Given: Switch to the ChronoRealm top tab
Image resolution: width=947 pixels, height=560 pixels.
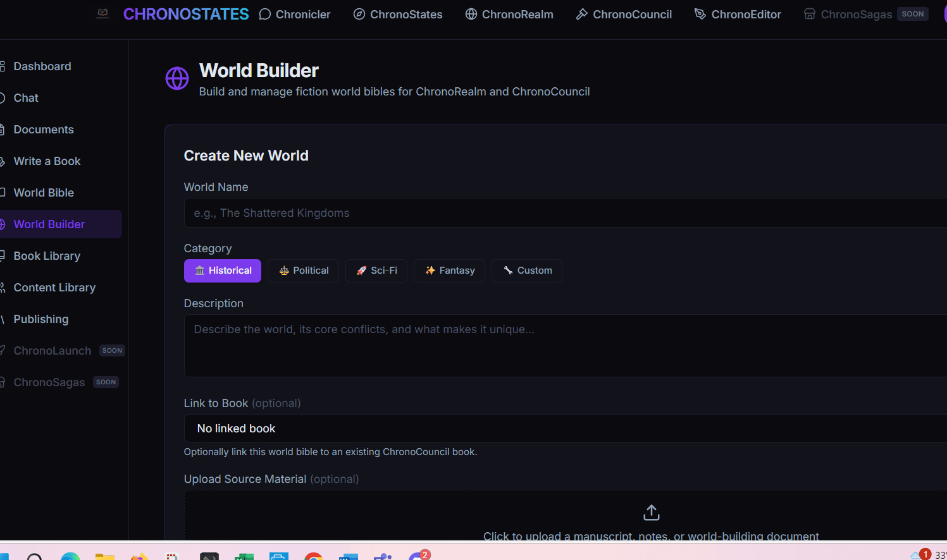Looking at the screenshot, I should (x=509, y=15).
